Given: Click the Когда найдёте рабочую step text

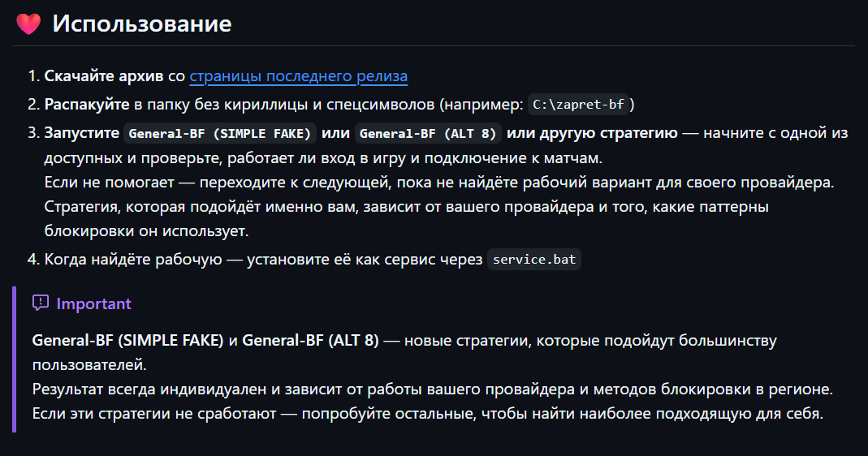Looking at the screenshot, I should coord(133,260).
